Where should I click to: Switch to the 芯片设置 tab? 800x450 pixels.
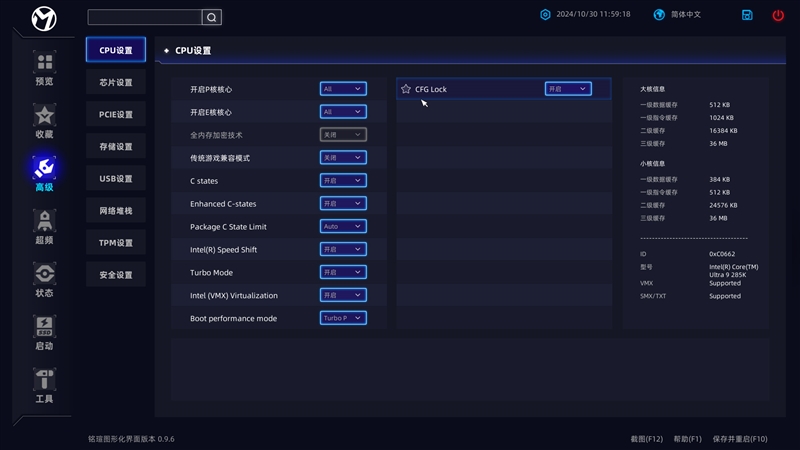(x=116, y=82)
